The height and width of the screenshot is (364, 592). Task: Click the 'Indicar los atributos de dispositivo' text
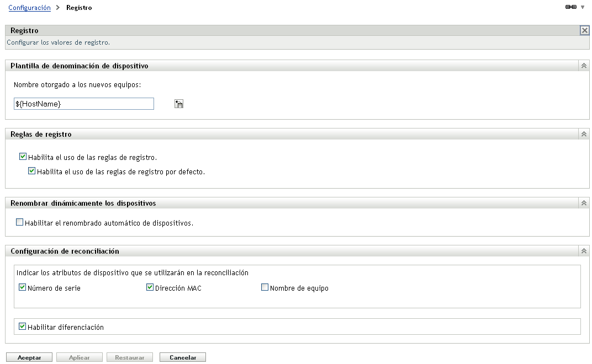(x=133, y=272)
